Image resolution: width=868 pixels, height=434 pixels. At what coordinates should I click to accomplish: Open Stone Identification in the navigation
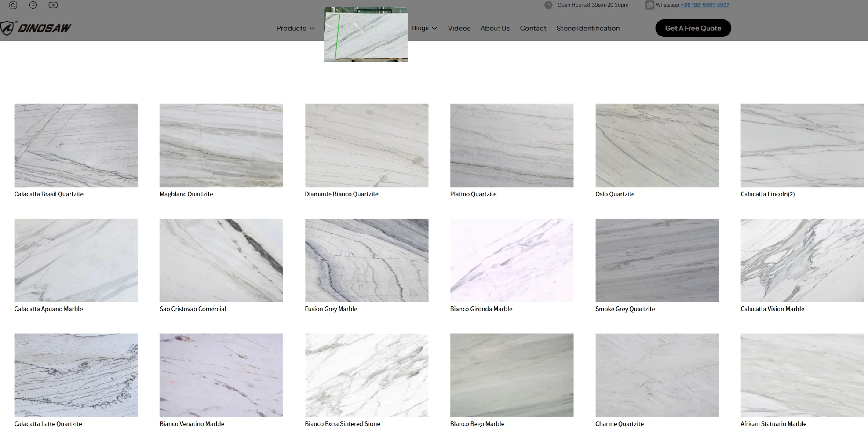click(588, 28)
